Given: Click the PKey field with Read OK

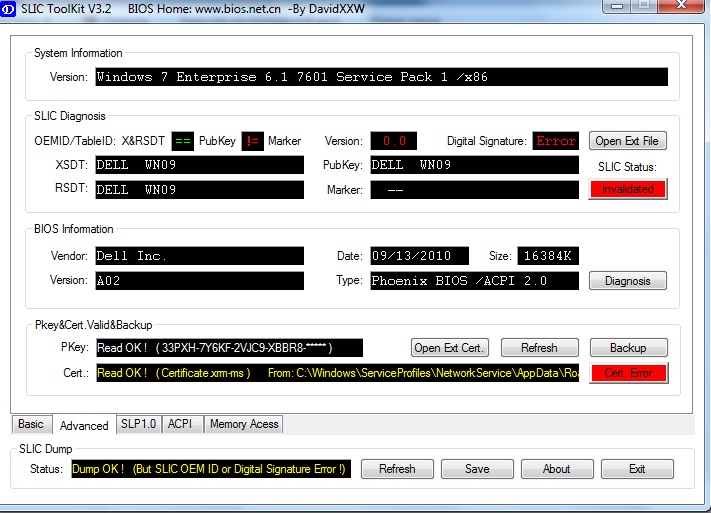Looking at the screenshot, I should coord(229,348).
